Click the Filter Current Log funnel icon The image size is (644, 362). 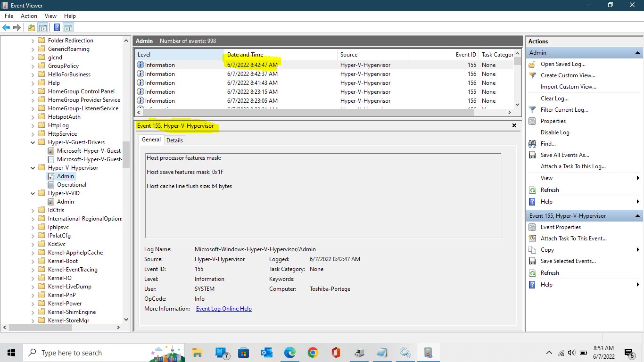(532, 110)
